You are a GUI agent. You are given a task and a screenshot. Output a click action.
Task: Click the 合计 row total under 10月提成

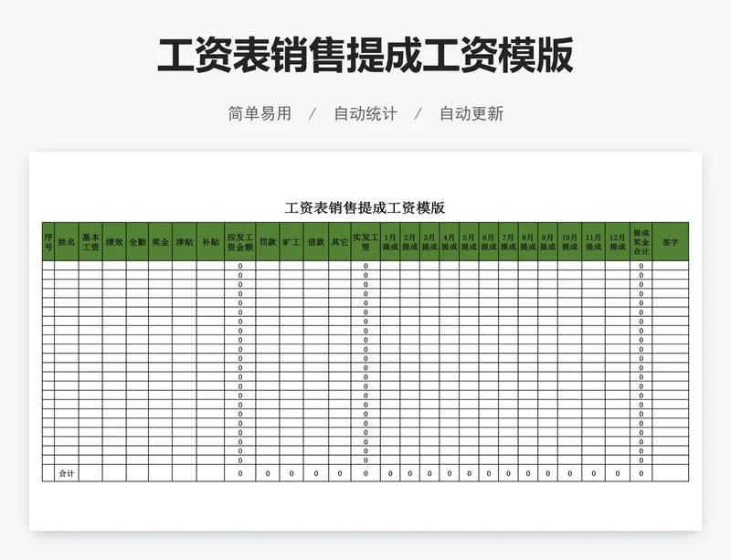click(x=569, y=473)
